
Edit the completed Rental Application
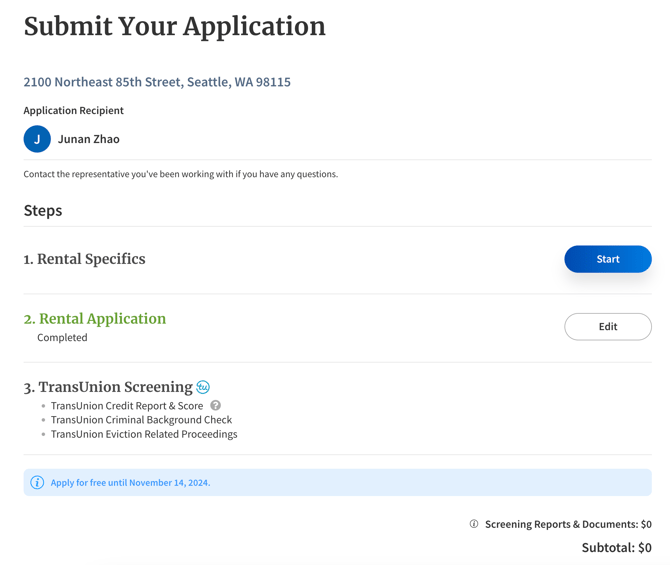tap(608, 327)
